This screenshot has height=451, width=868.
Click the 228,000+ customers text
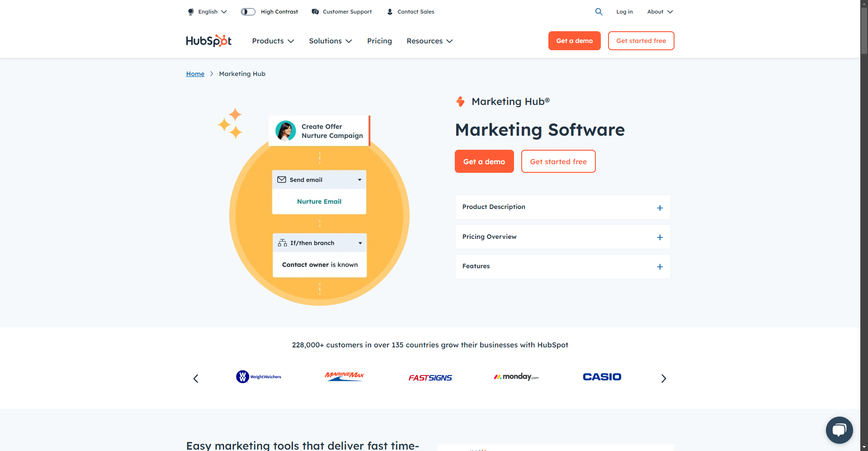(x=430, y=345)
